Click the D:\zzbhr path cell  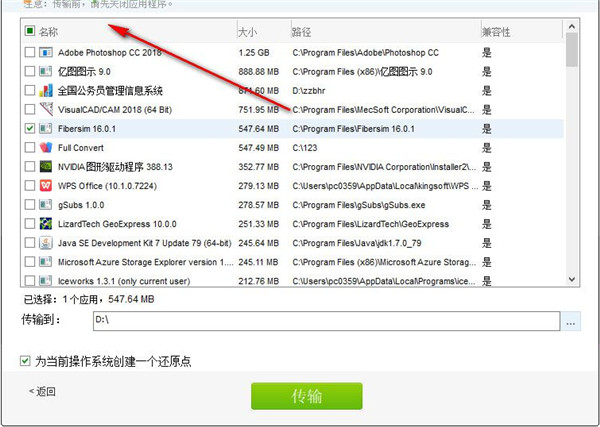coord(309,91)
